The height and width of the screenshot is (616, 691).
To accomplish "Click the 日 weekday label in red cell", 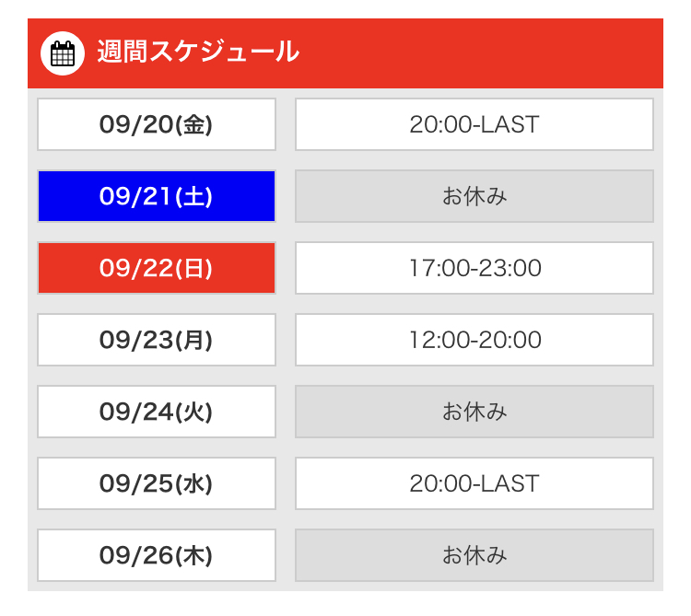I will [x=193, y=268].
